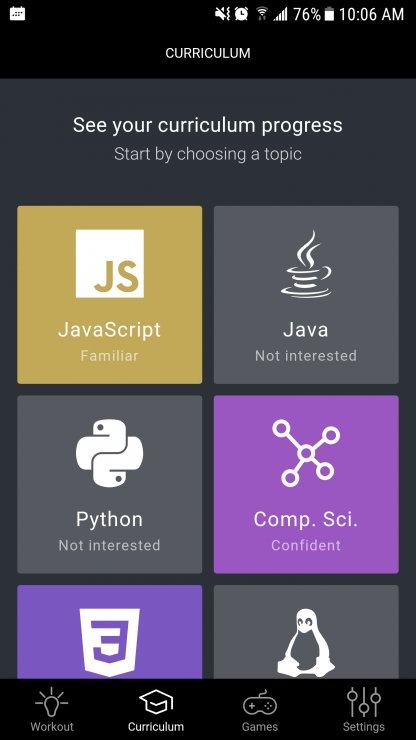The width and height of the screenshot is (416, 740).
Task: Tap the Comp. Sci. 'Confident' status
Action: click(x=306, y=545)
